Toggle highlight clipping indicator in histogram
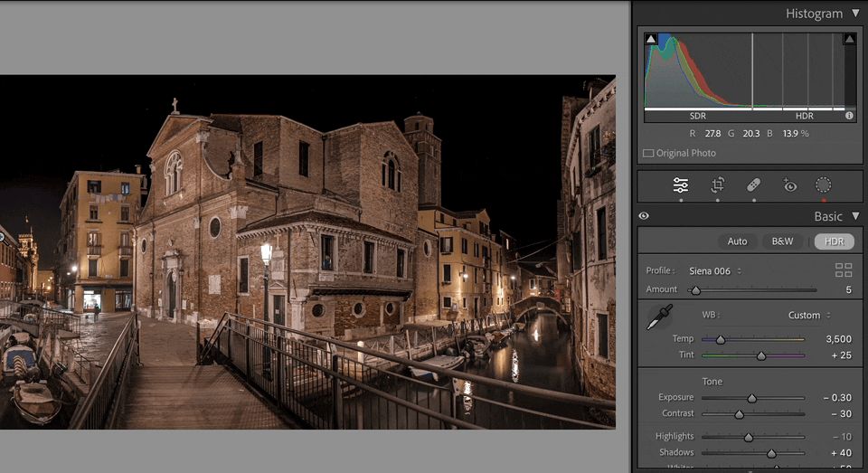 [x=849, y=39]
